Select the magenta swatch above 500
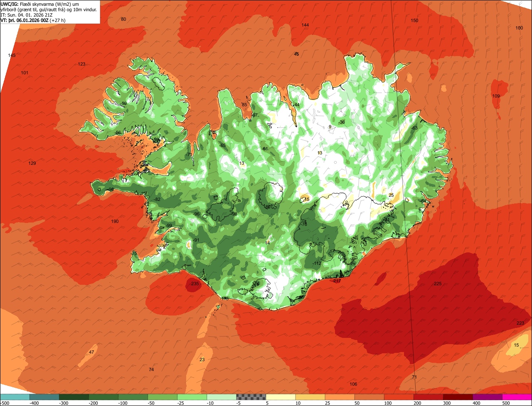Image resolution: width=532 pixels, height=406 pixels. click(517, 397)
